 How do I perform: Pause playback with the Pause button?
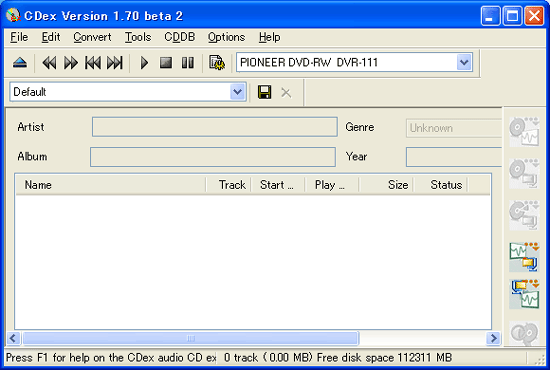coord(188,63)
